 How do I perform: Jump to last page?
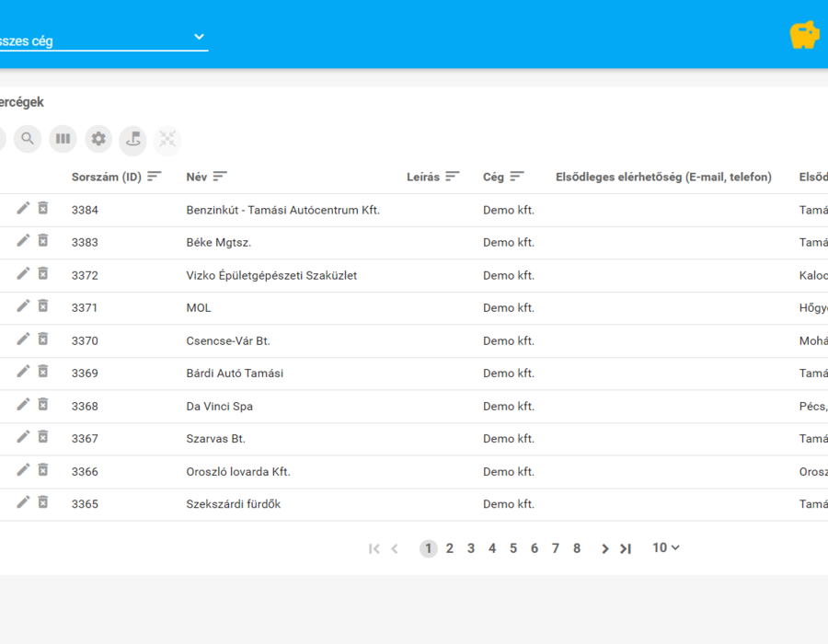point(626,549)
